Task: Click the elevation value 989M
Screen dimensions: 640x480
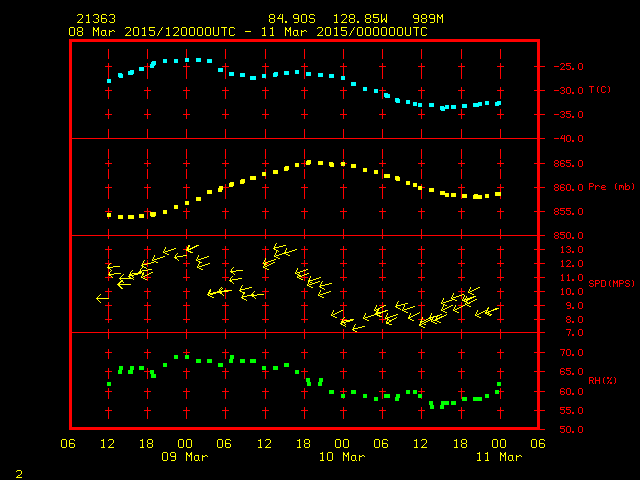Action: click(427, 19)
